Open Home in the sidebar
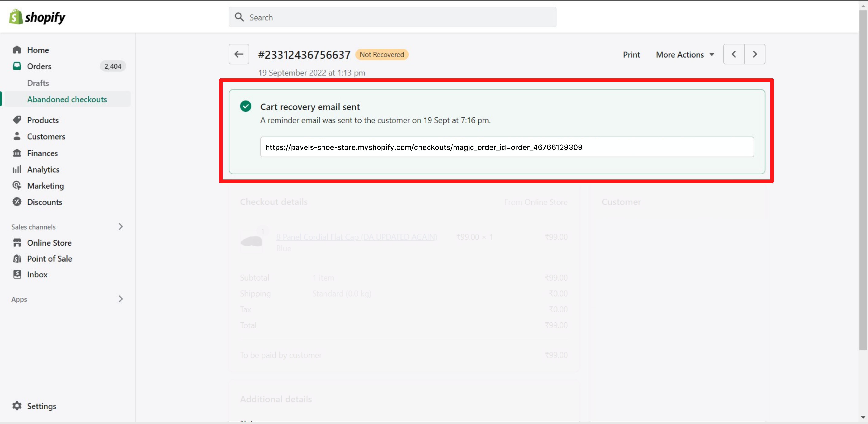The image size is (868, 424). pyautogui.click(x=38, y=50)
